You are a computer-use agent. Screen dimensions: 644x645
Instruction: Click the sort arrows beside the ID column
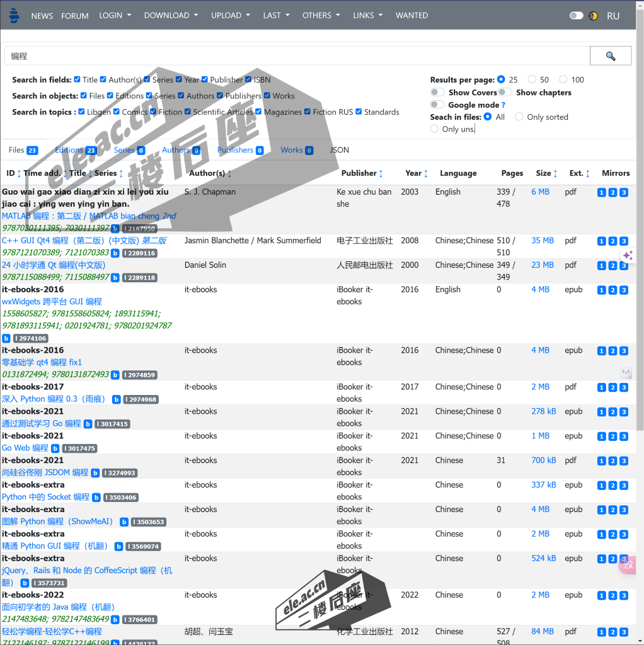point(19,174)
